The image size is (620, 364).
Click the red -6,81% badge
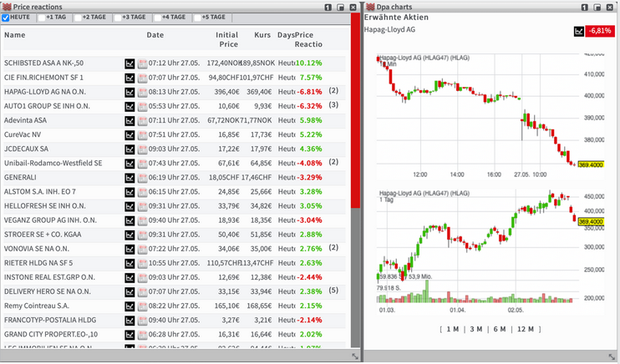(x=600, y=31)
